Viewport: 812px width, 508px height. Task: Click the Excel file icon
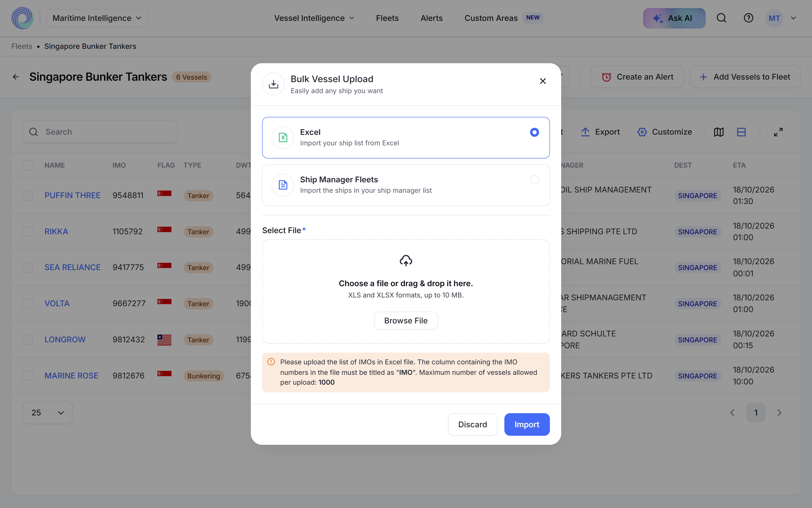point(283,137)
